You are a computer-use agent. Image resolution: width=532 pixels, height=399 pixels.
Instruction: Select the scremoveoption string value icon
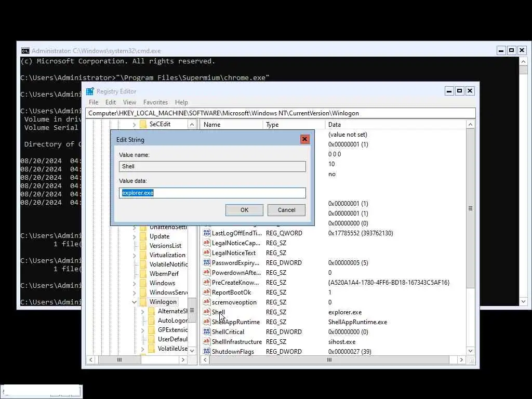coord(207,302)
